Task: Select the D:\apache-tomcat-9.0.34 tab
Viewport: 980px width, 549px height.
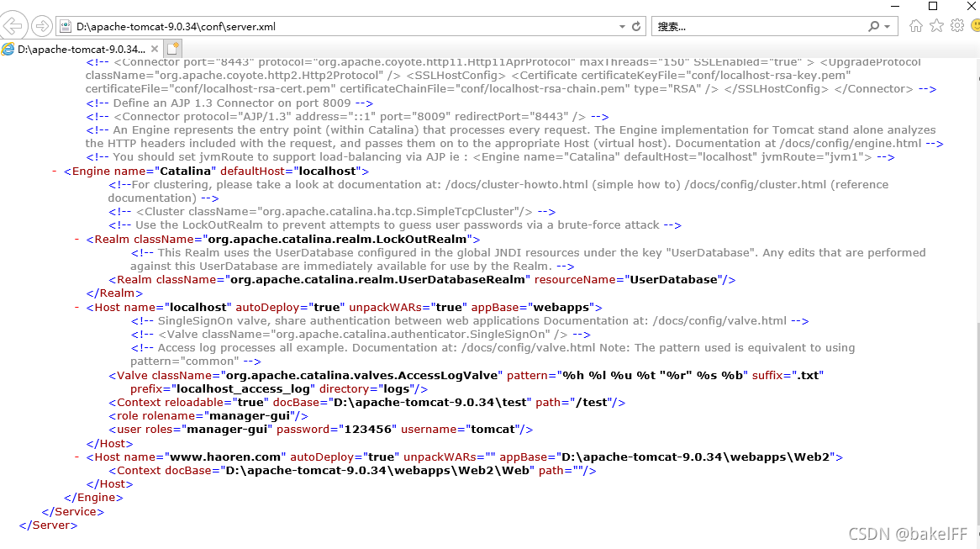Action: (82, 49)
